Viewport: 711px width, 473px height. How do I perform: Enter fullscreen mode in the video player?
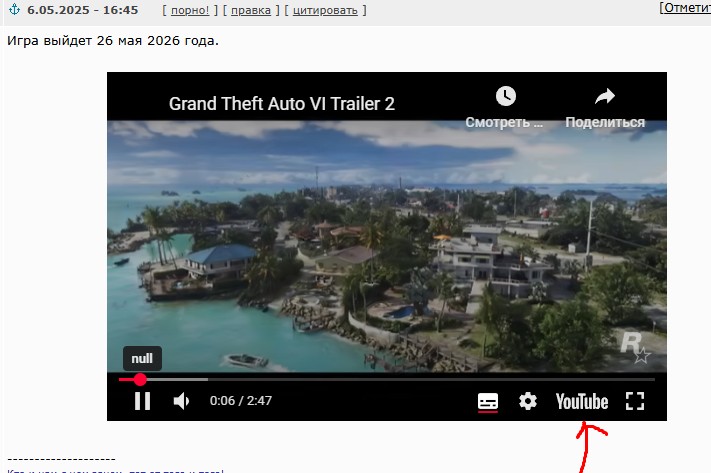[x=635, y=401]
